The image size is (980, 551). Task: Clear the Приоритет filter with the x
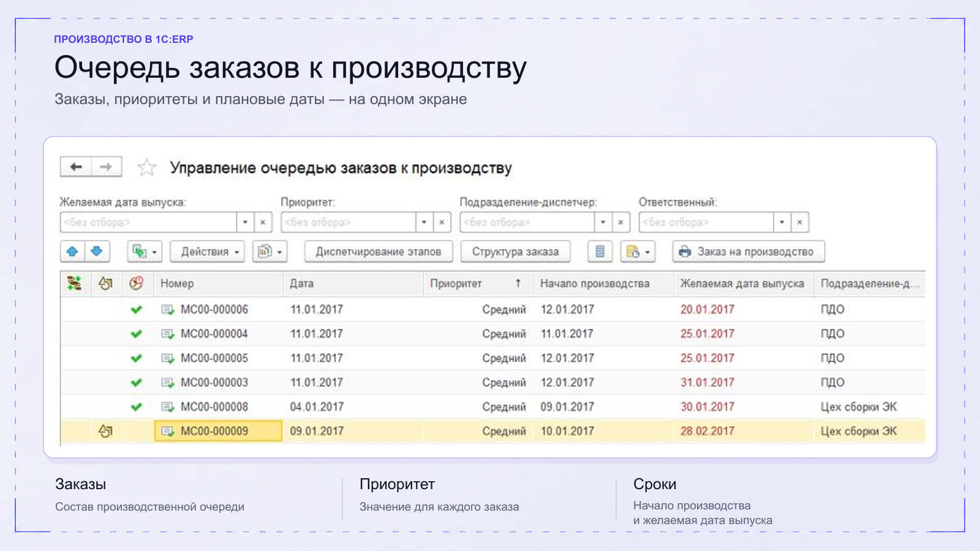pos(442,222)
